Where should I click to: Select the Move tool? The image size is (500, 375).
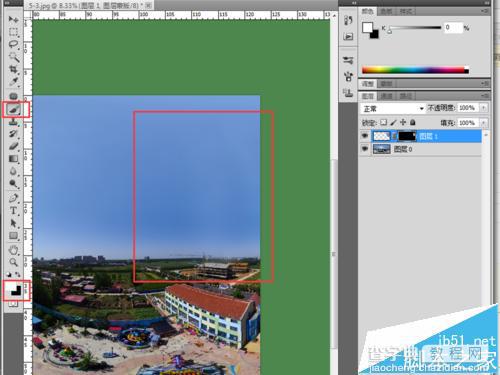click(x=13, y=19)
